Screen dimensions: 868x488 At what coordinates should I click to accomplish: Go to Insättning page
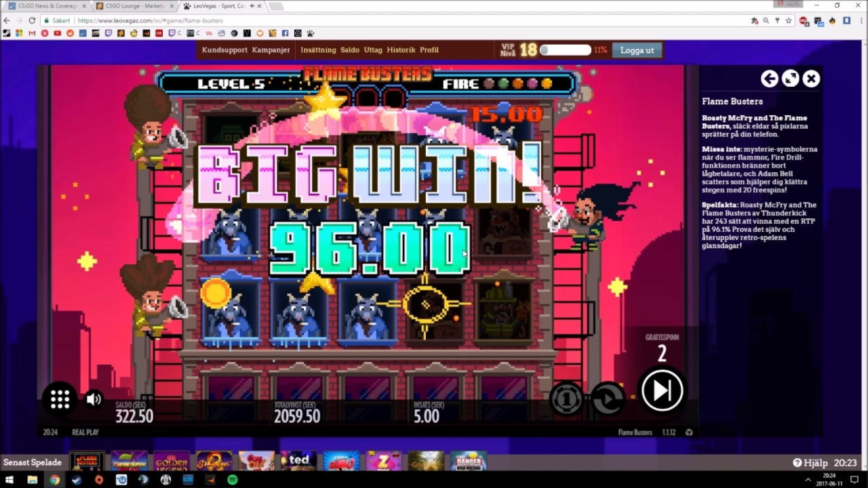[318, 50]
